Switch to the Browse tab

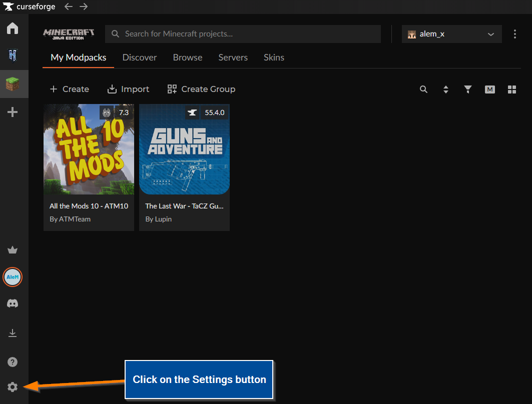pyautogui.click(x=188, y=57)
